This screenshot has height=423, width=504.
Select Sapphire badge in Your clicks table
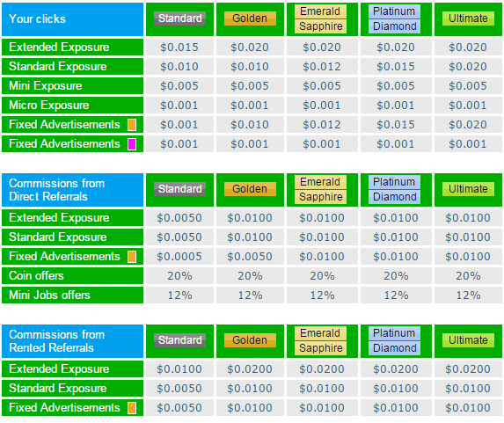click(320, 26)
